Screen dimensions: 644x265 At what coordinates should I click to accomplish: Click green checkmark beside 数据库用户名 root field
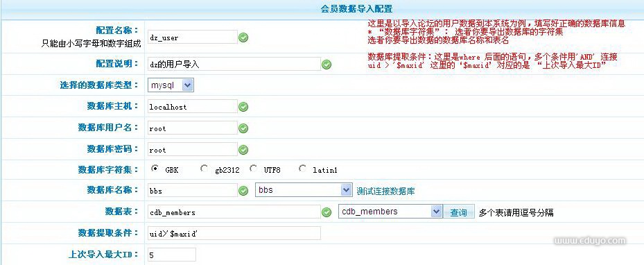(x=243, y=128)
